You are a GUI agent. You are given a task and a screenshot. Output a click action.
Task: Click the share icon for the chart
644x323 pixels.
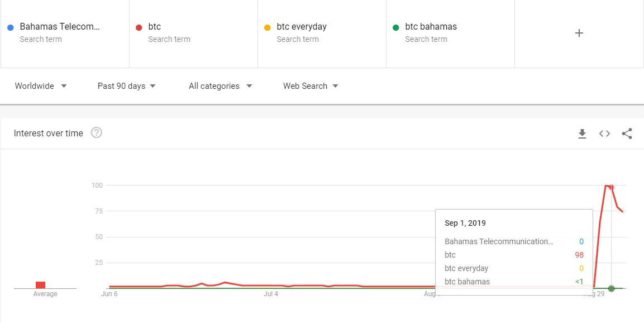pos(627,134)
